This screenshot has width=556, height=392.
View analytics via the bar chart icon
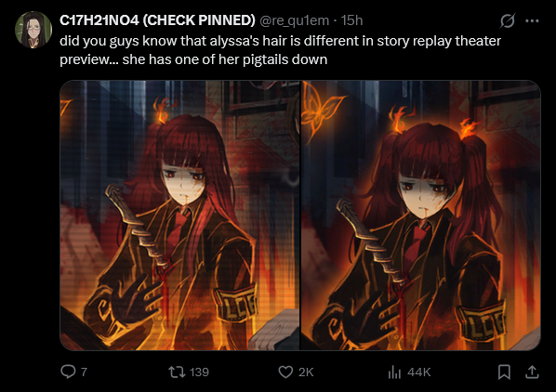pyautogui.click(x=394, y=372)
